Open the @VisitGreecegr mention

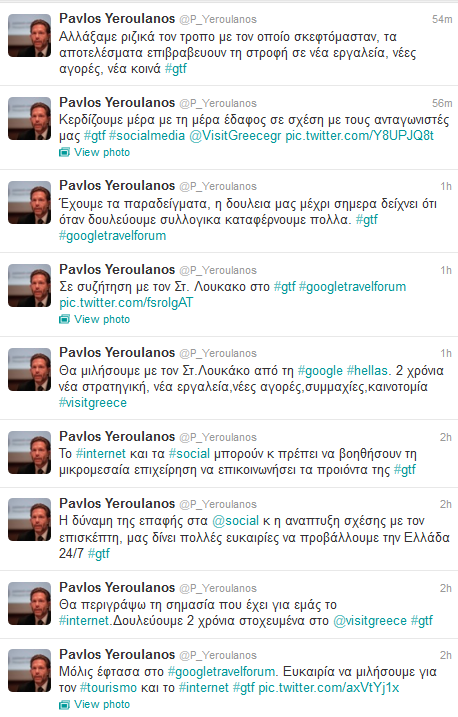coord(235,136)
